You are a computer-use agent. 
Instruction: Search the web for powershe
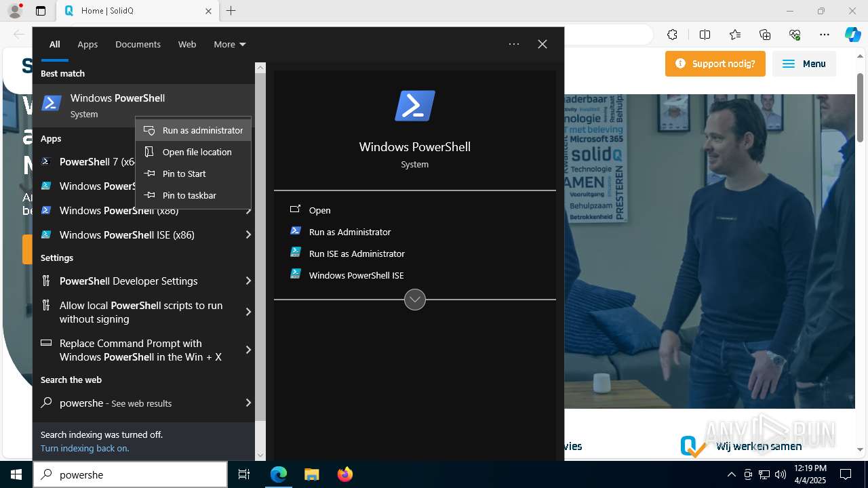point(138,403)
